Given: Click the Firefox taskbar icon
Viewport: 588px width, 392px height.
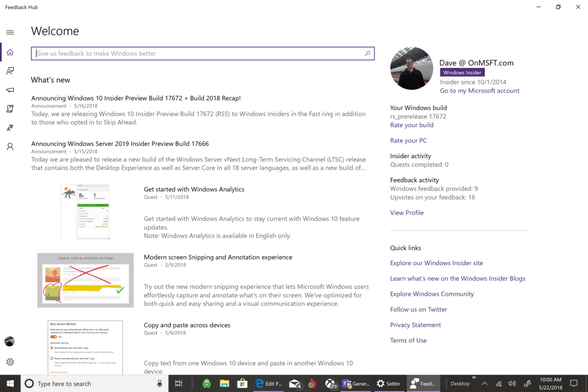Looking at the screenshot, I should pyautogui.click(x=312, y=383).
